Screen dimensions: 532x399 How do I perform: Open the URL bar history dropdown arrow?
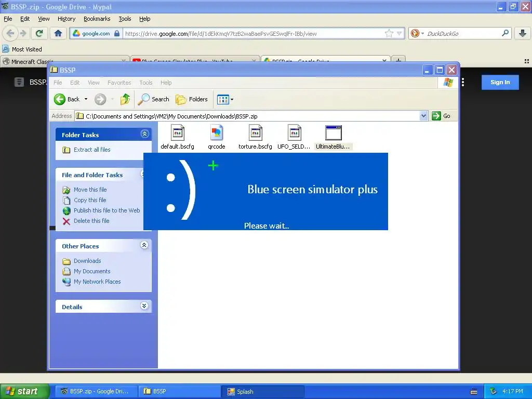click(x=400, y=33)
